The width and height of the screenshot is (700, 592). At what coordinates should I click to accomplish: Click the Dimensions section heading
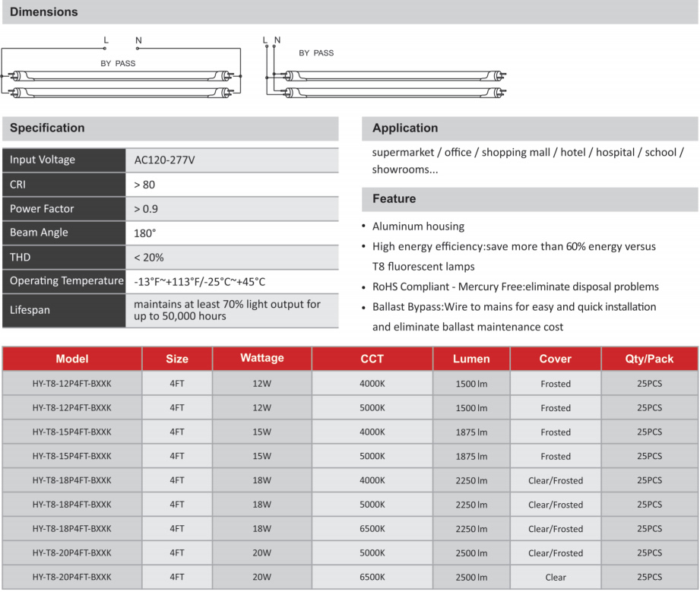(44, 12)
